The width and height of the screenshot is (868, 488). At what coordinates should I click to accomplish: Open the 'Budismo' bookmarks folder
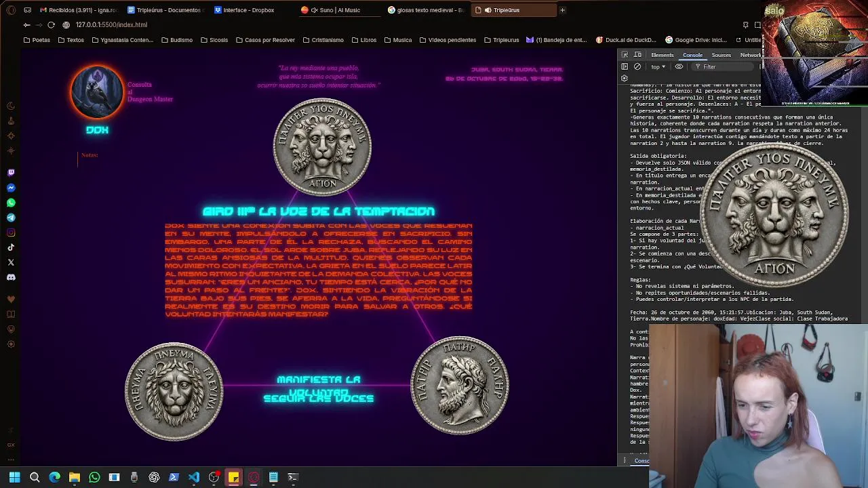pyautogui.click(x=177, y=40)
